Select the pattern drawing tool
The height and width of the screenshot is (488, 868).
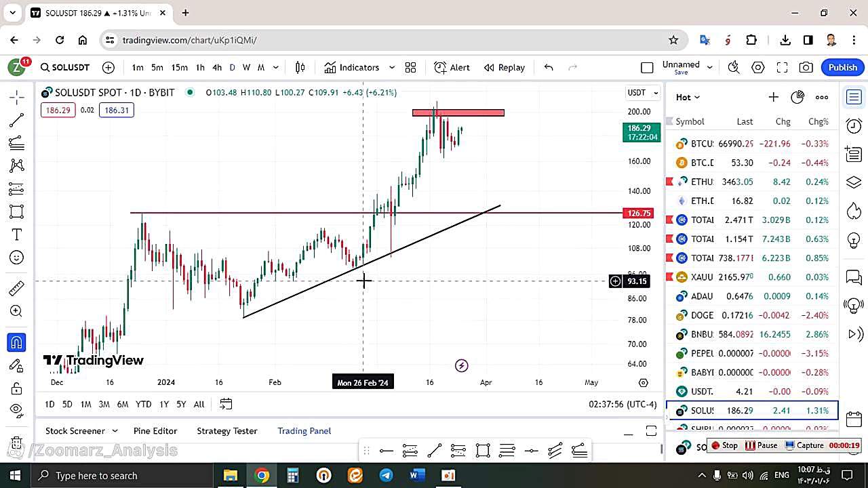point(17,165)
